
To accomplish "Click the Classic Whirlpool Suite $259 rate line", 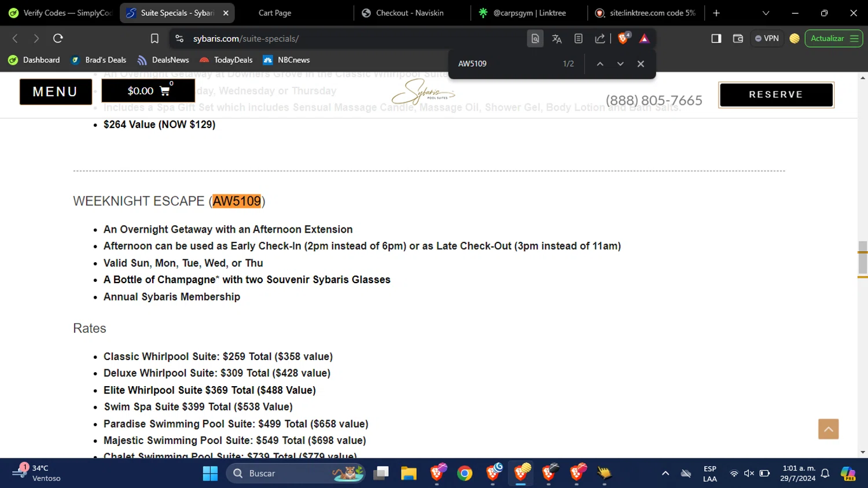I will [x=218, y=357].
